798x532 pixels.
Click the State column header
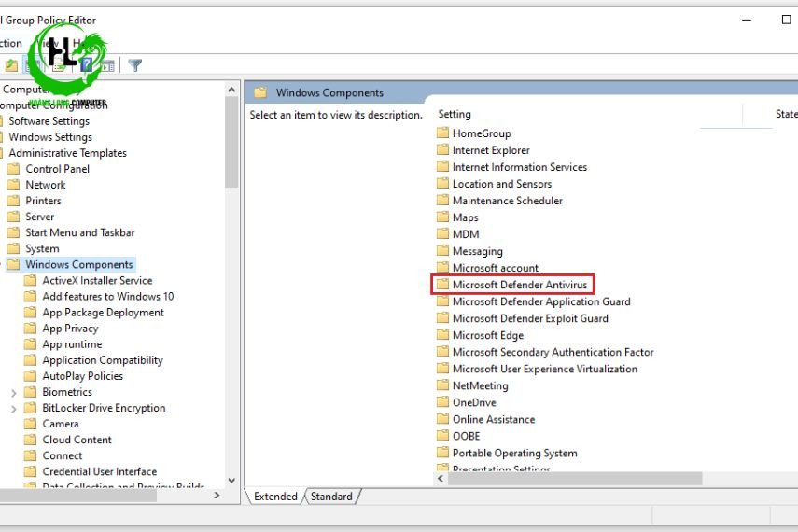[786, 114]
